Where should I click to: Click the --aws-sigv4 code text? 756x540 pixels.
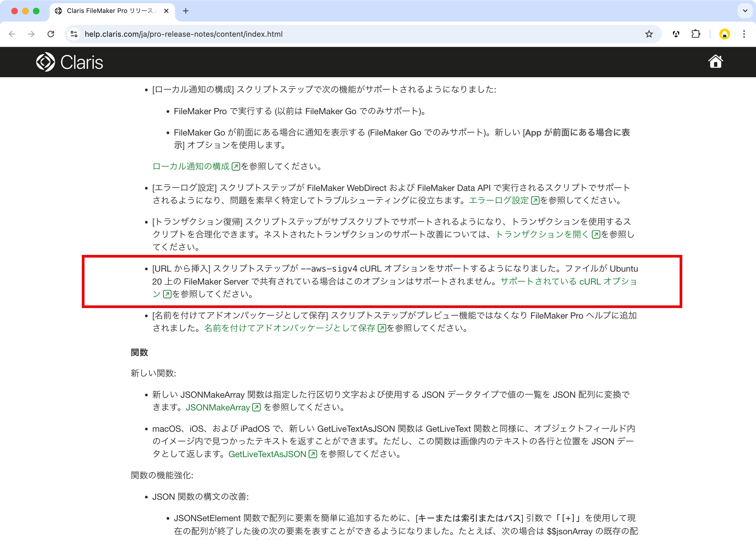coord(329,269)
